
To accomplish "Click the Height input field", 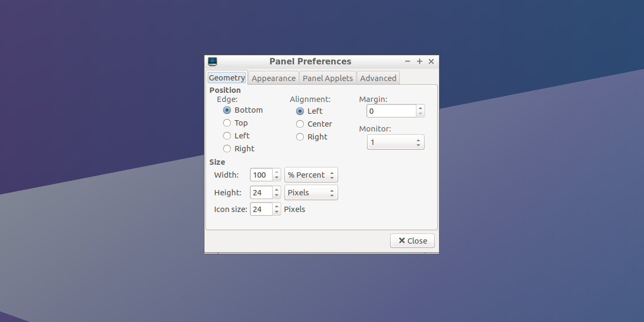I will 261,193.
